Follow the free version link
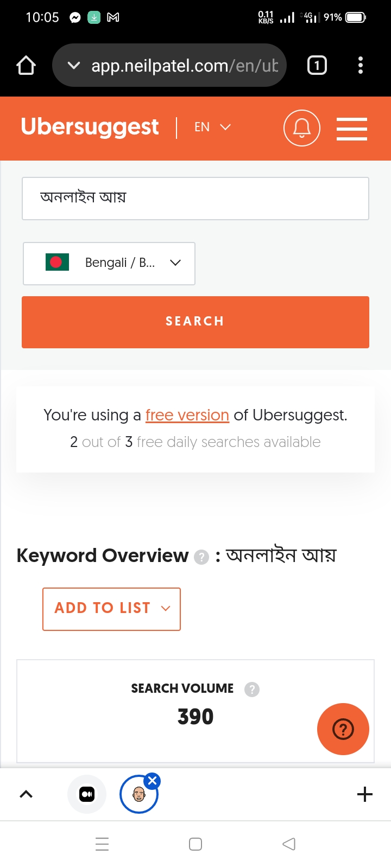The image size is (391, 868). (187, 415)
